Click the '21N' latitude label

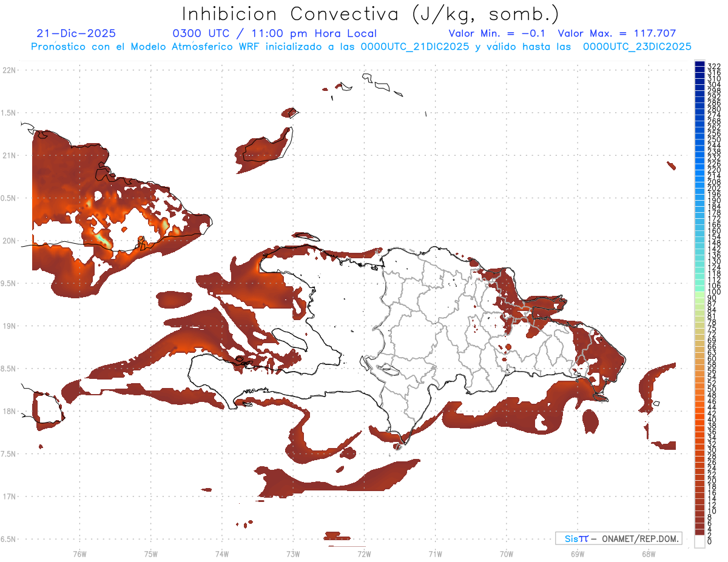pos(9,155)
